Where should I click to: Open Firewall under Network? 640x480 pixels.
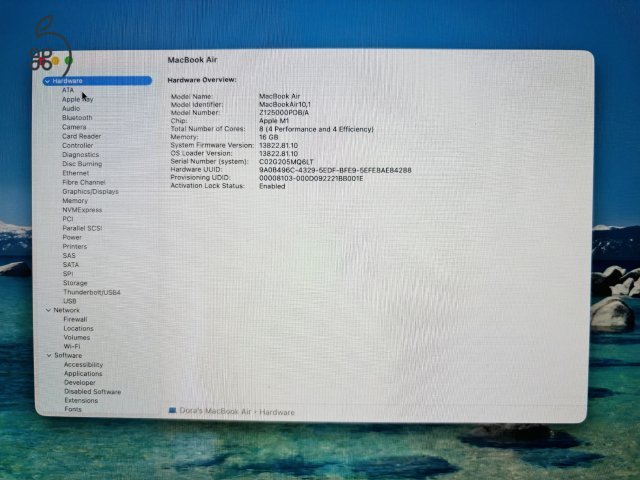pyautogui.click(x=76, y=319)
